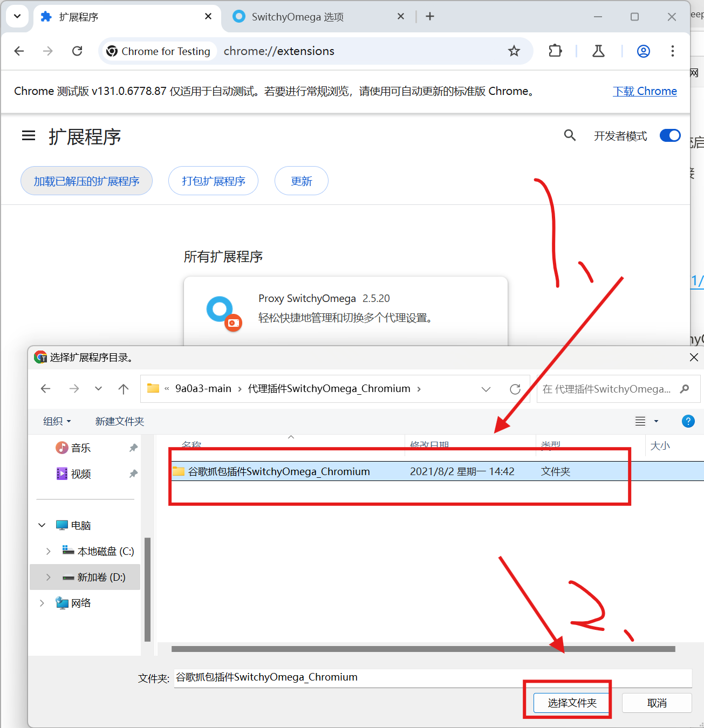
Task: Expand 本地磁盘 (C:) tree node
Action: pos(49,551)
